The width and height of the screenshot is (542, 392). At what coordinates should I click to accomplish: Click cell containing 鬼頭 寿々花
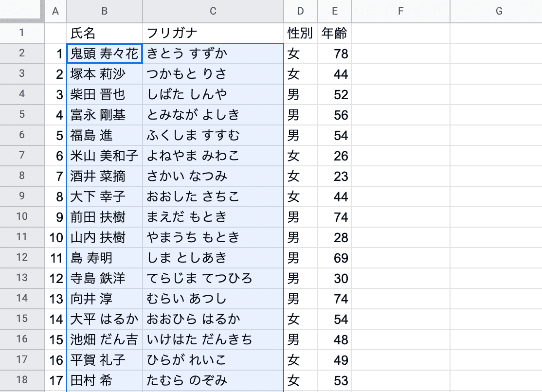[x=105, y=53]
